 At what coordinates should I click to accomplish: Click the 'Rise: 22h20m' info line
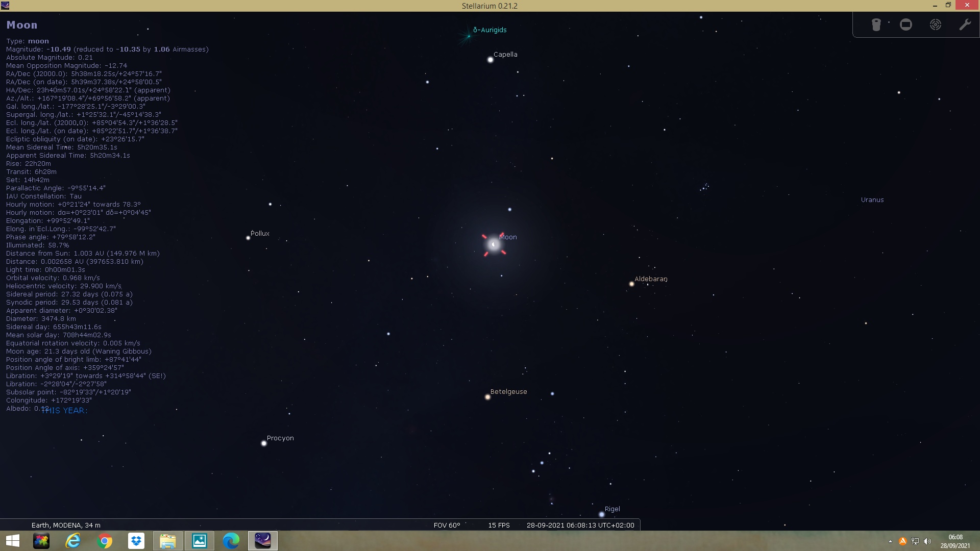coord(29,164)
